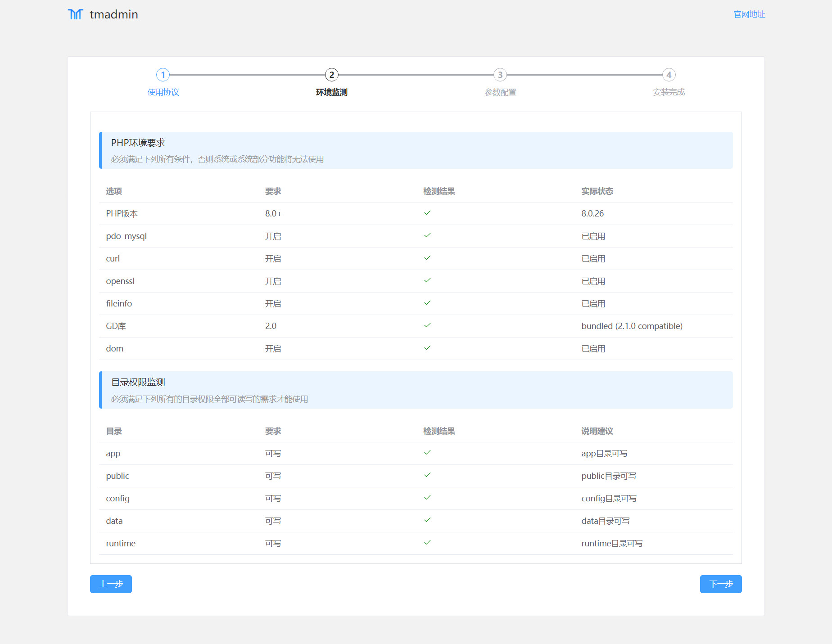Image resolution: width=832 pixels, height=644 pixels.
Task: Click the PHP版本 check mark icon
Action: coord(427,213)
